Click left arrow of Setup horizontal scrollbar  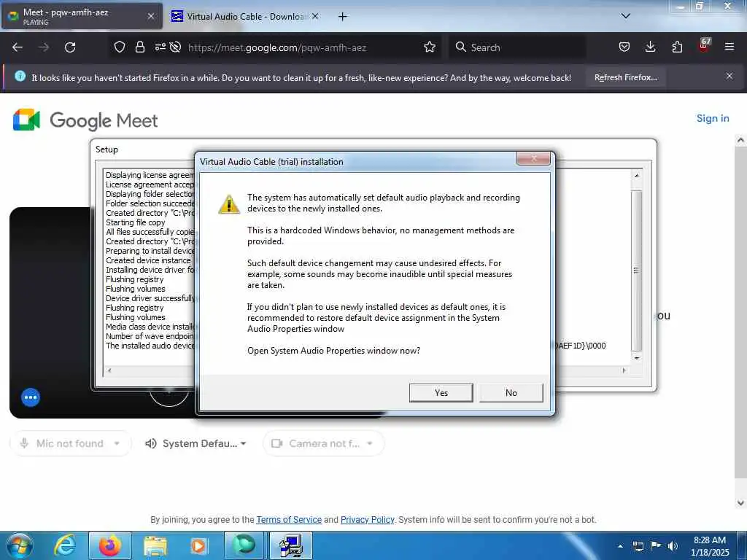109,370
